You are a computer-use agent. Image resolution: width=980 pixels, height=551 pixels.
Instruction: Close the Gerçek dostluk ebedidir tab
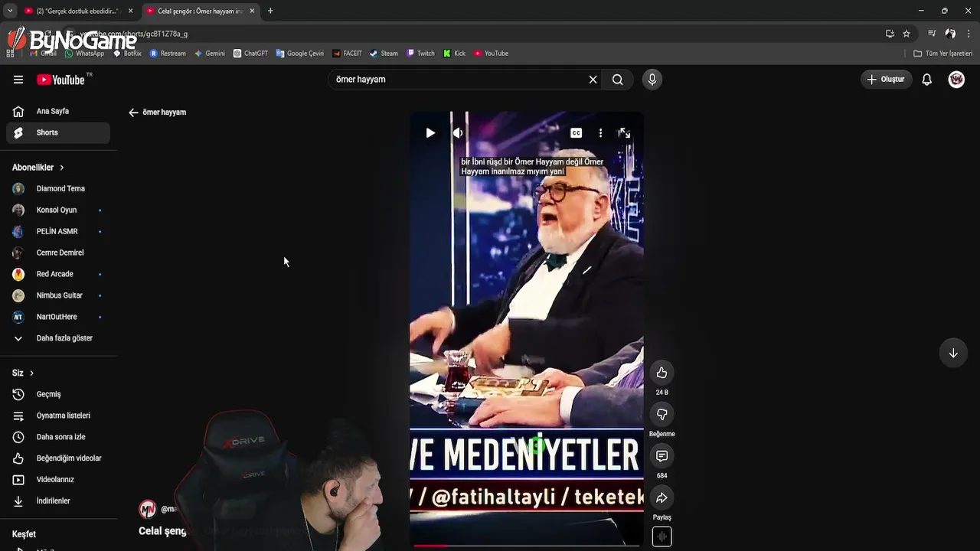(131, 11)
